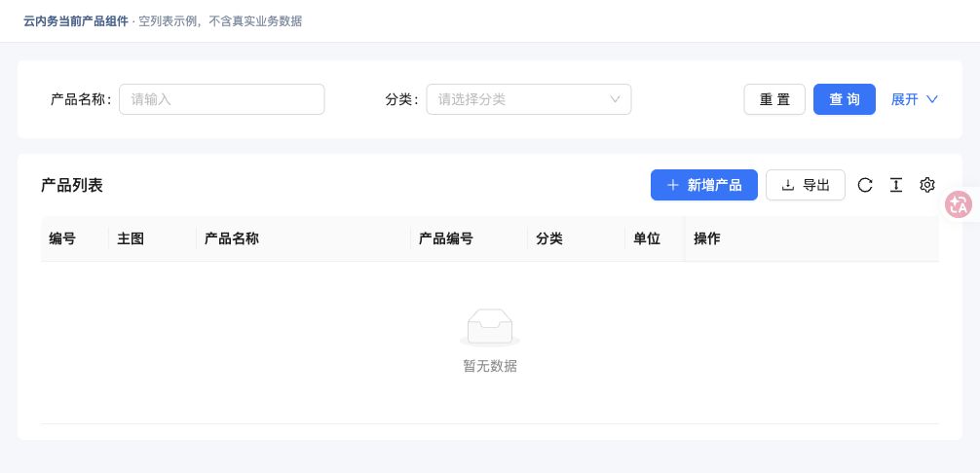
Task: Click the 云内务当前产品组件 title text
Action: tap(76, 21)
